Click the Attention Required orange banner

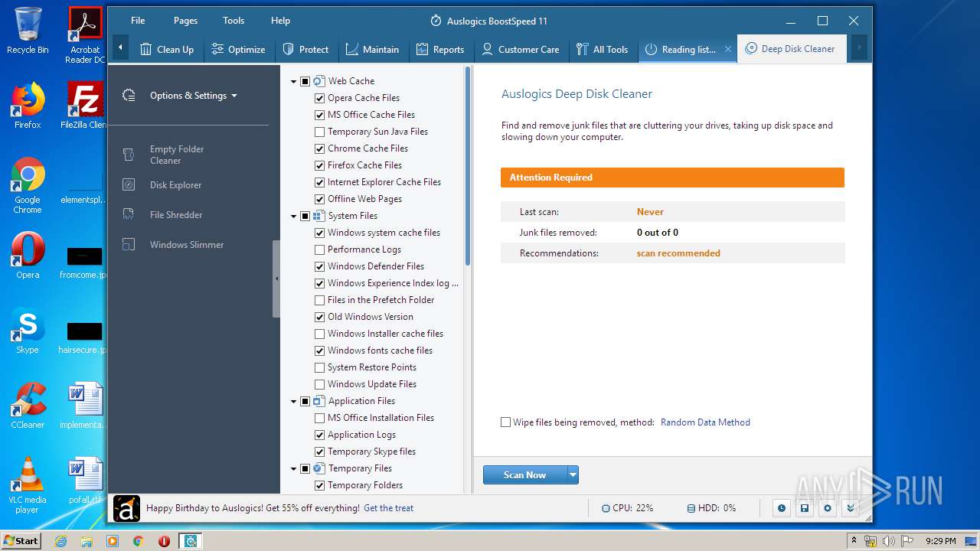click(672, 178)
